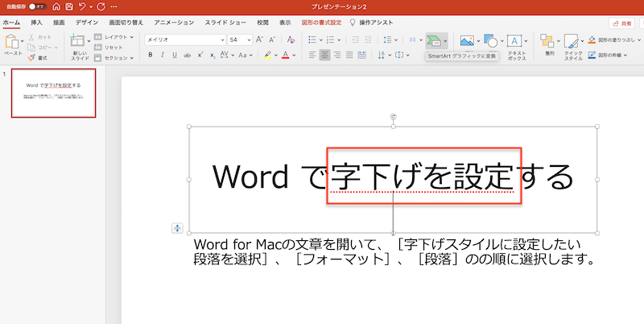The image size is (644, 324).
Task: Open the undo history dropdown arrow
Action: click(x=90, y=7)
